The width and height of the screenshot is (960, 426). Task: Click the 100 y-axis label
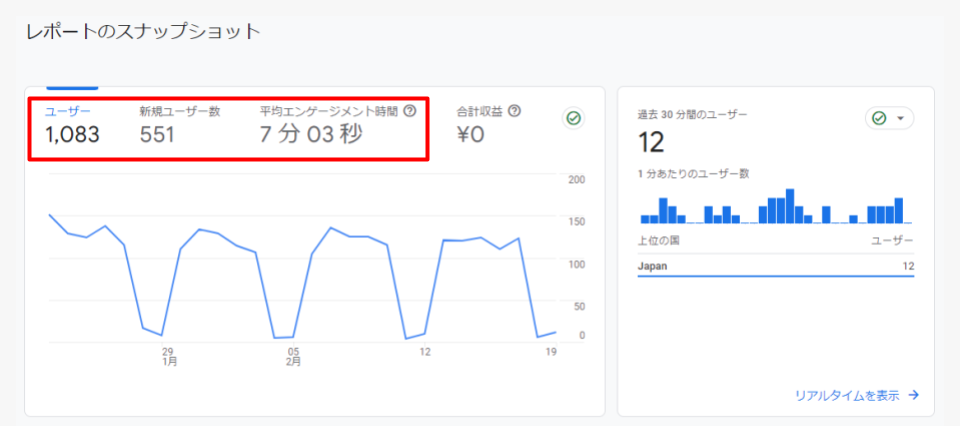[x=578, y=264]
